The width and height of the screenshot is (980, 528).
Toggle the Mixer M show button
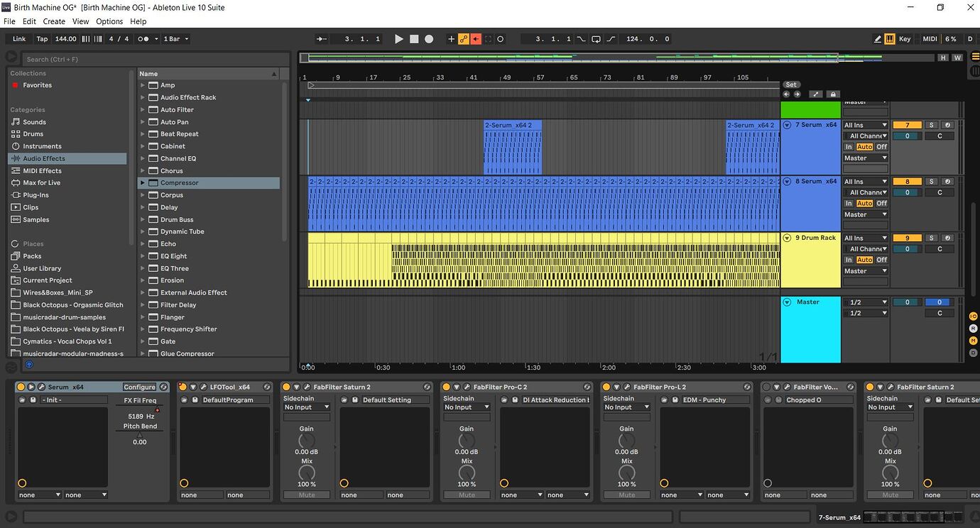[974, 341]
